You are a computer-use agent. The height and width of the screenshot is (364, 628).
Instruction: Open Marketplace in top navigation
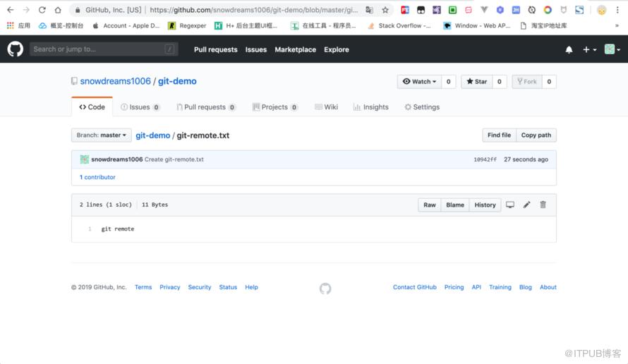[x=295, y=49]
